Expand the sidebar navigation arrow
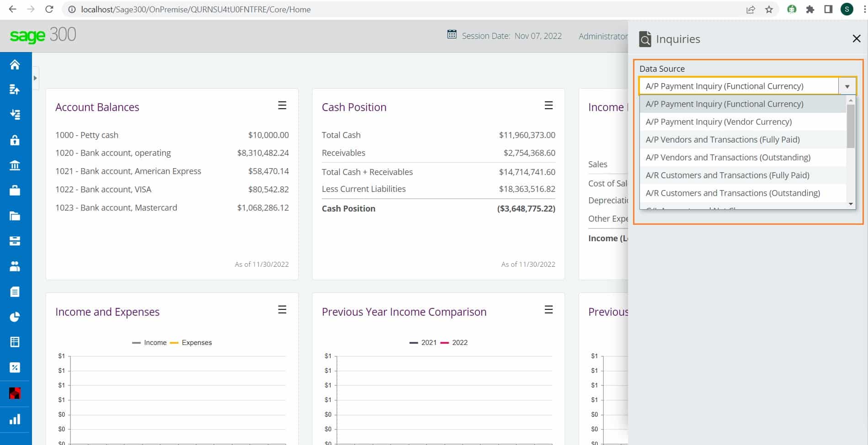 [35, 78]
